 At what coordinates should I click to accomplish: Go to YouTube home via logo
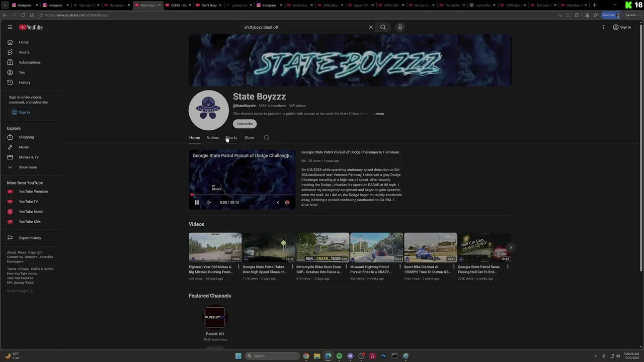(x=31, y=27)
